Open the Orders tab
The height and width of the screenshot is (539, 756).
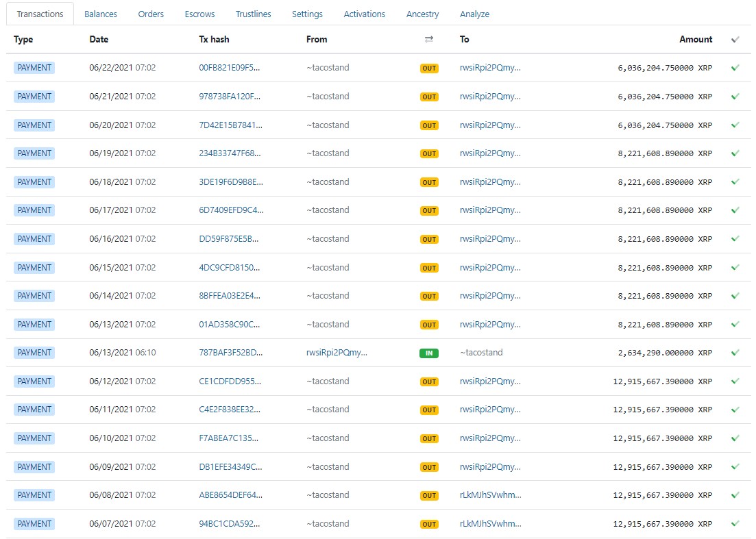(151, 14)
